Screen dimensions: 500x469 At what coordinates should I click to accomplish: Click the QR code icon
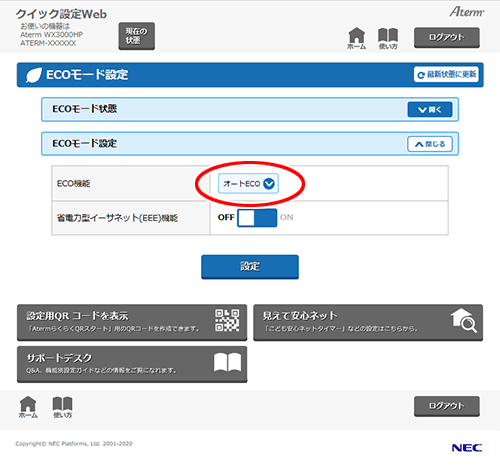[227, 320]
